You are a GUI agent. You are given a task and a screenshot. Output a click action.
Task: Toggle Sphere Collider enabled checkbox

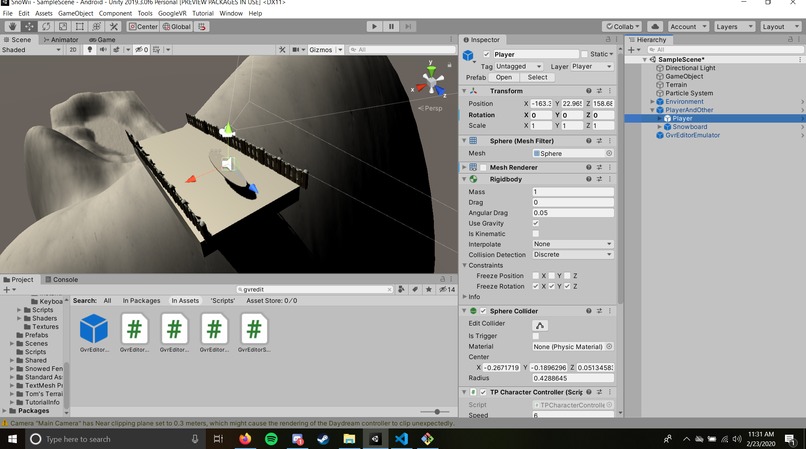pyautogui.click(x=483, y=311)
